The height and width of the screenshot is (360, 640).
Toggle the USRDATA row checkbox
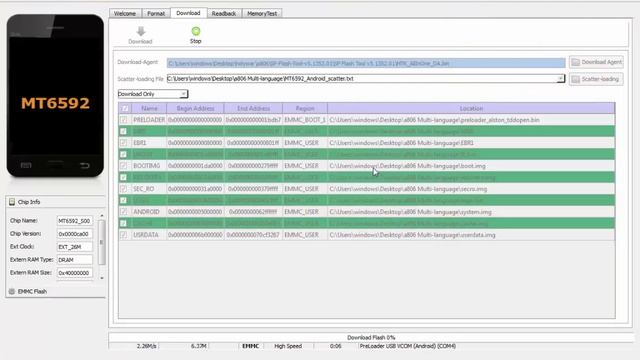pyautogui.click(x=124, y=235)
